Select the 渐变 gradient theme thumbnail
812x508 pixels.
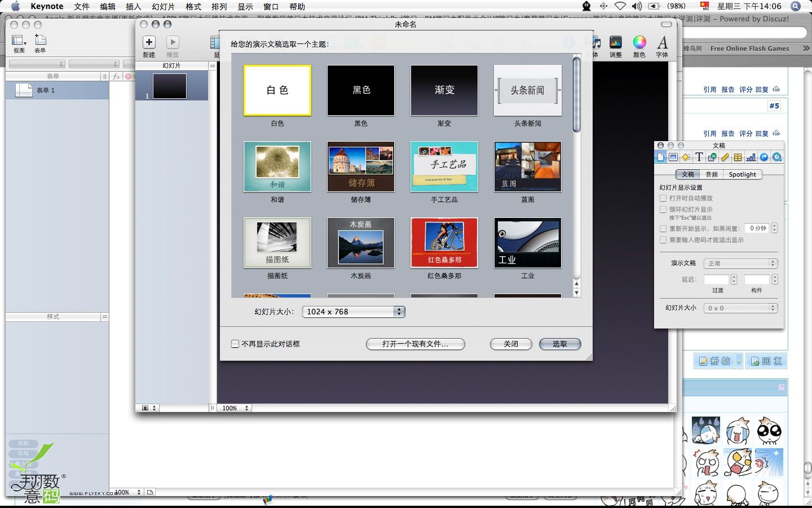click(x=444, y=90)
